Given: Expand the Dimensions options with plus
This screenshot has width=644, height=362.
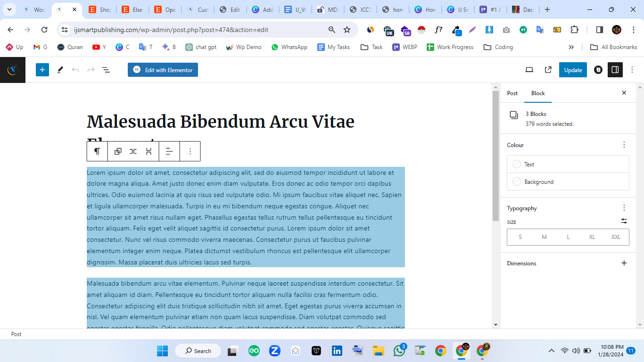Looking at the screenshot, I should (x=624, y=263).
